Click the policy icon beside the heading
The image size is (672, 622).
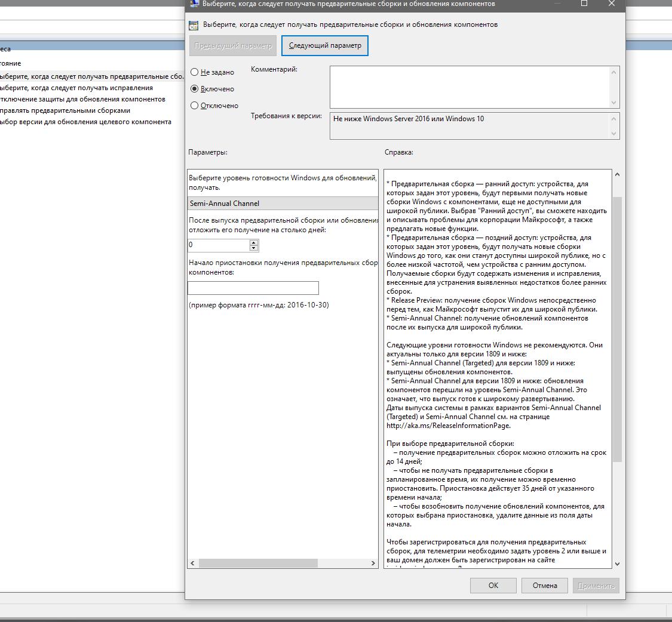tap(194, 25)
